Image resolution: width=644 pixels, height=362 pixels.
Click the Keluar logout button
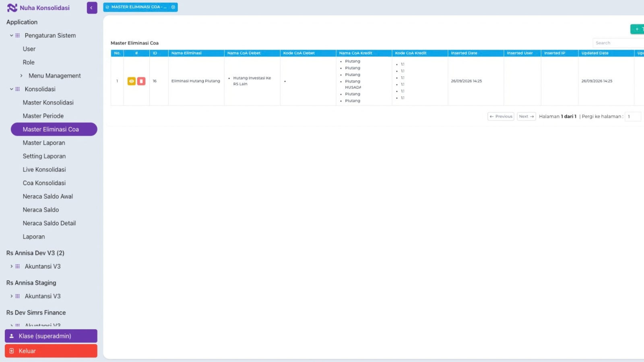(x=51, y=351)
